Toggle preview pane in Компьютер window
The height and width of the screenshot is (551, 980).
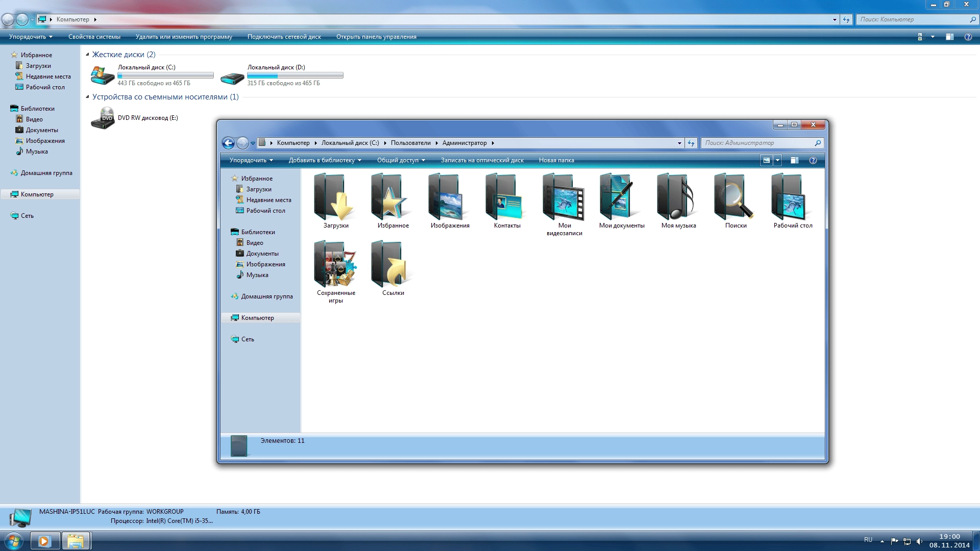[949, 37]
